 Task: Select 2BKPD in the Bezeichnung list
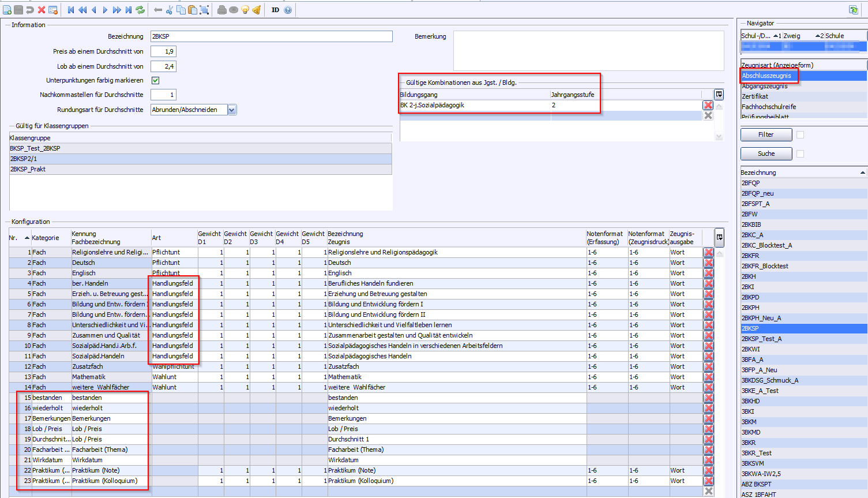pyautogui.click(x=750, y=297)
